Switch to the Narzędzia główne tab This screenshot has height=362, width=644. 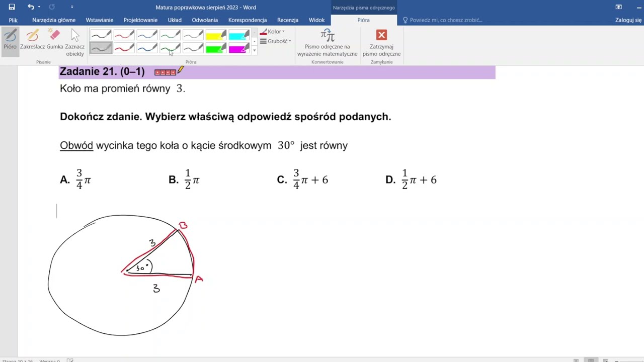click(54, 20)
